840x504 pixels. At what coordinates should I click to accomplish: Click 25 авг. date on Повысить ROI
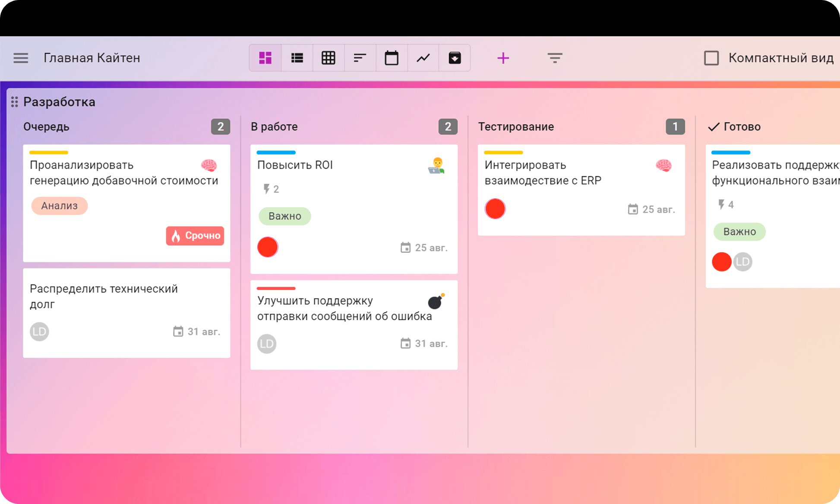(x=424, y=248)
